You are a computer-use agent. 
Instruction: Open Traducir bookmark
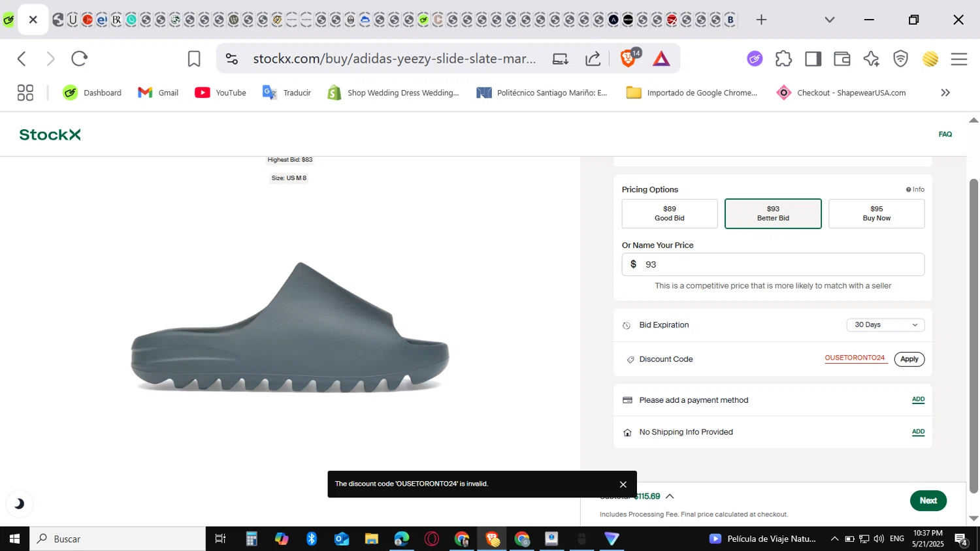coord(286,93)
